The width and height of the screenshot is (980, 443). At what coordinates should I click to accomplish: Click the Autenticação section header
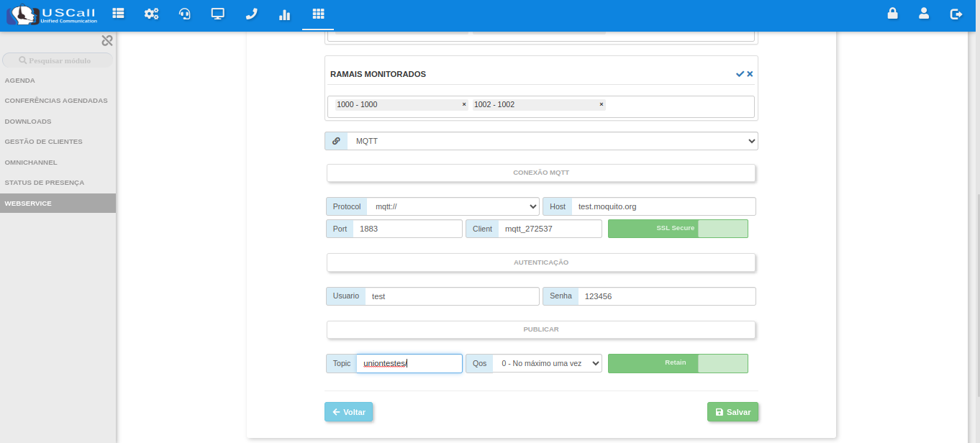coord(541,262)
